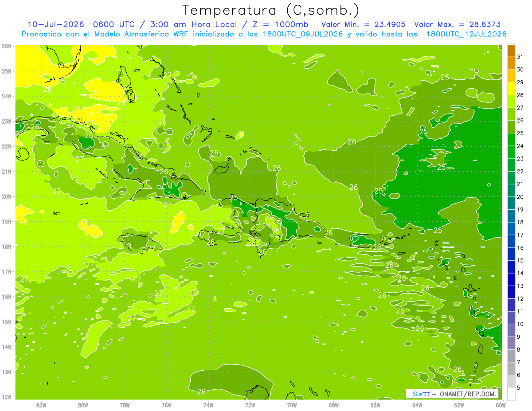Select the end time '1800UTC_12JUL2026'
532x411 pixels.
click(466, 34)
